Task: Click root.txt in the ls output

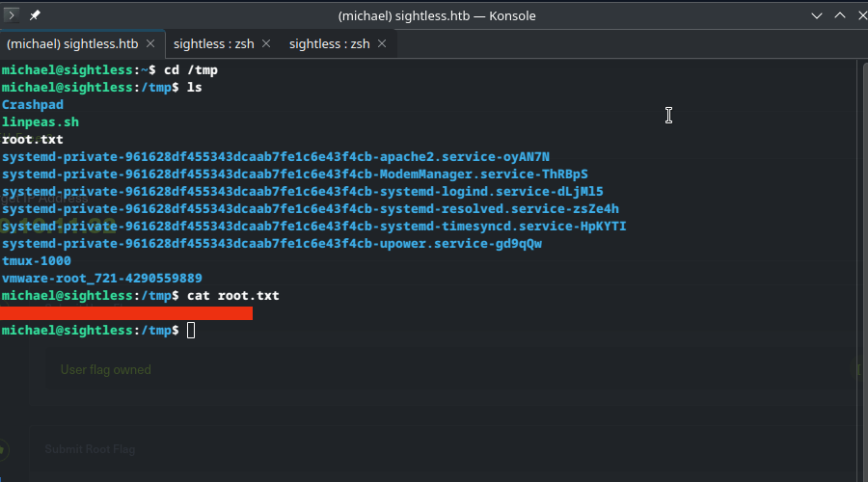Action: tap(33, 140)
